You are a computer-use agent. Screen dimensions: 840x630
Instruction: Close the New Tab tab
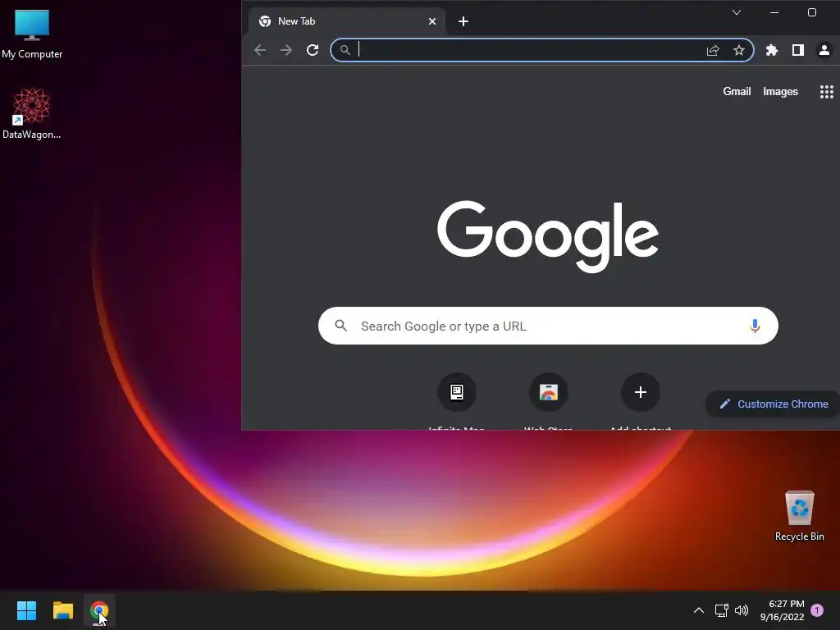[x=432, y=21]
